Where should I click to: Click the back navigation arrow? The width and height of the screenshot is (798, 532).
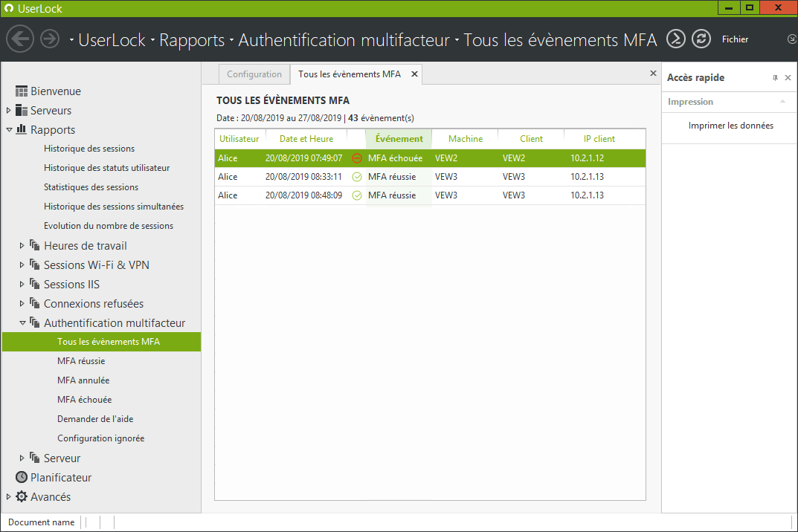click(x=20, y=39)
